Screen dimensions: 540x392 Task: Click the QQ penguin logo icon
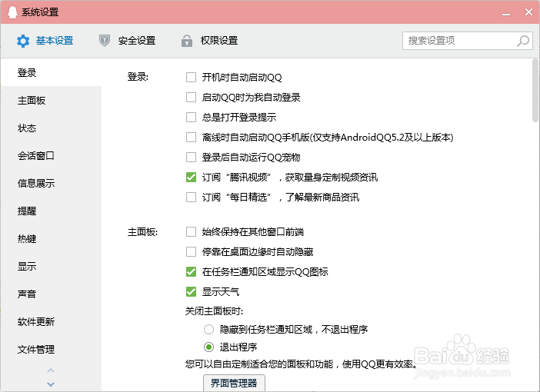12,12
